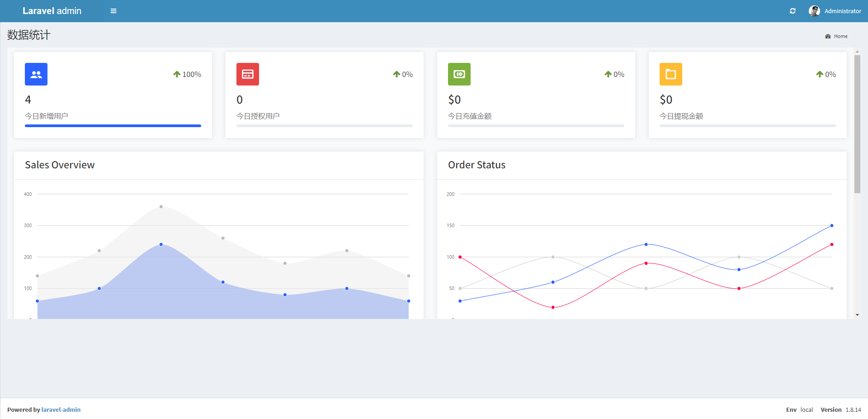Click the refresh icon in header

793,11
